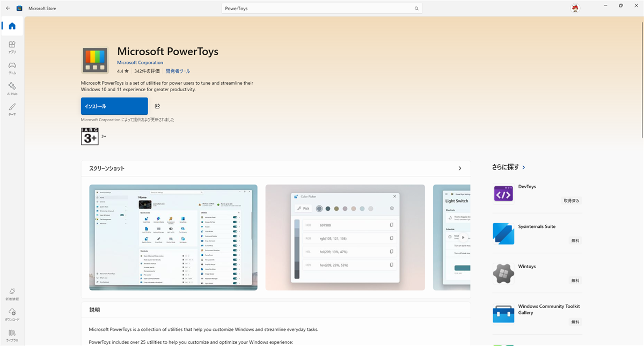Click the インストール button

pyautogui.click(x=114, y=106)
